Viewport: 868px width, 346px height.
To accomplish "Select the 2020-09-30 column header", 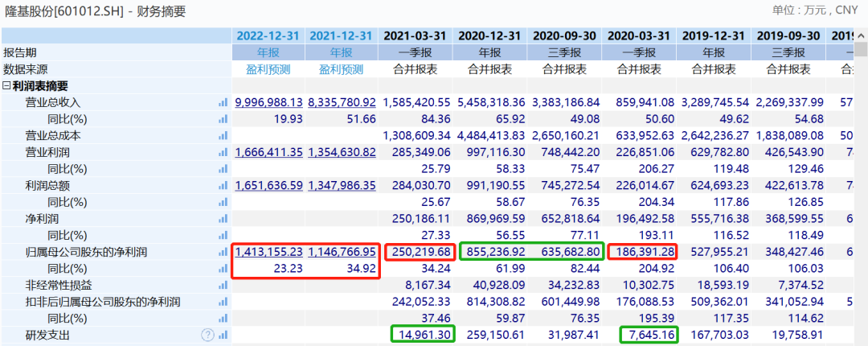I will pos(564,36).
